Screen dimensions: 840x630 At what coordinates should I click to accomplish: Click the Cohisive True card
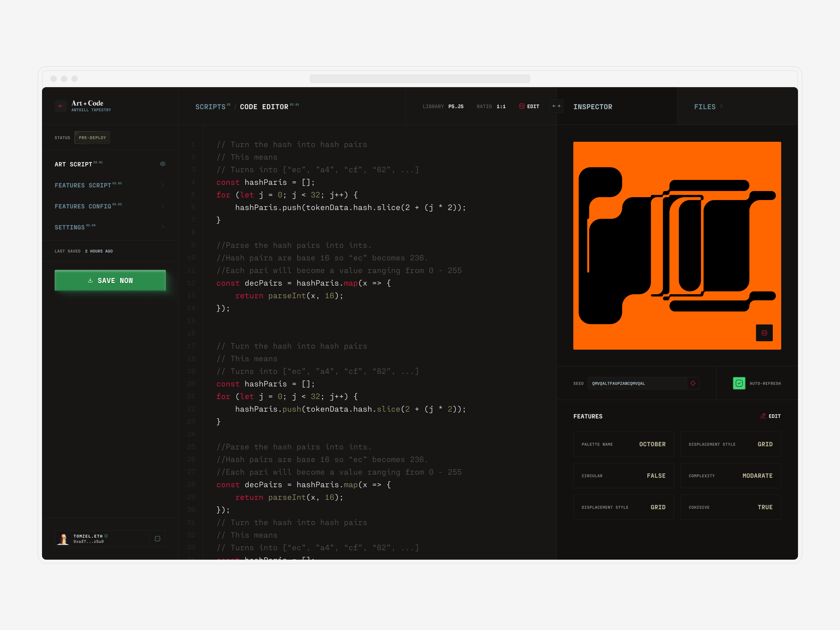point(731,507)
